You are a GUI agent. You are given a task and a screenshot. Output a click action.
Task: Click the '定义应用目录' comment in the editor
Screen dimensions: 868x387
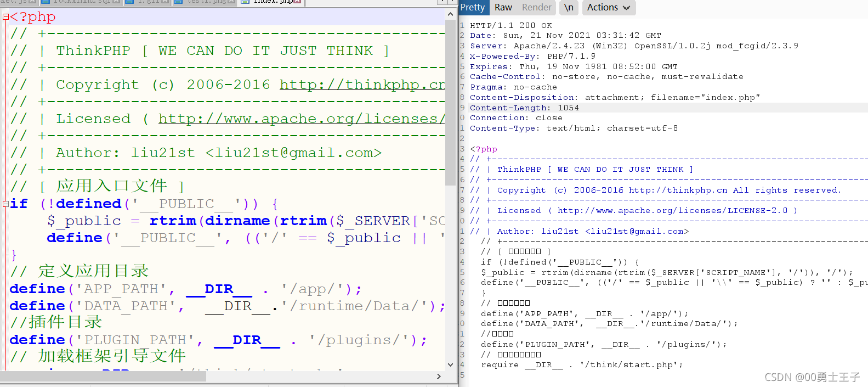(80, 271)
